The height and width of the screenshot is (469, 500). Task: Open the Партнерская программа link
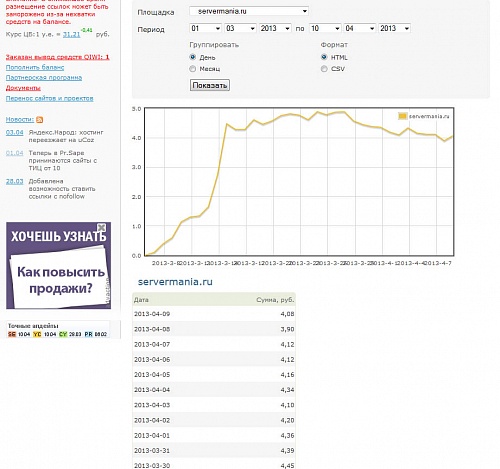[x=44, y=78]
